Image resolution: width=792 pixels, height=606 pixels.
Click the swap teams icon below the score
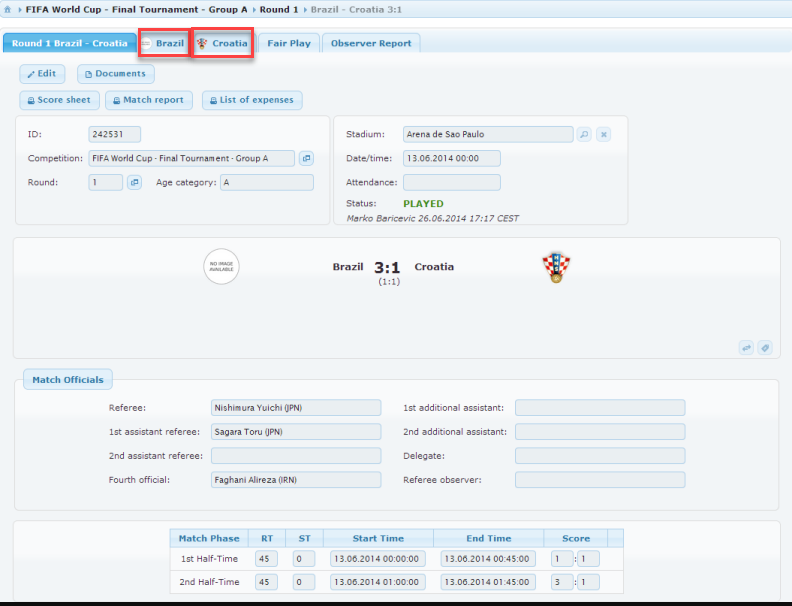click(x=746, y=347)
